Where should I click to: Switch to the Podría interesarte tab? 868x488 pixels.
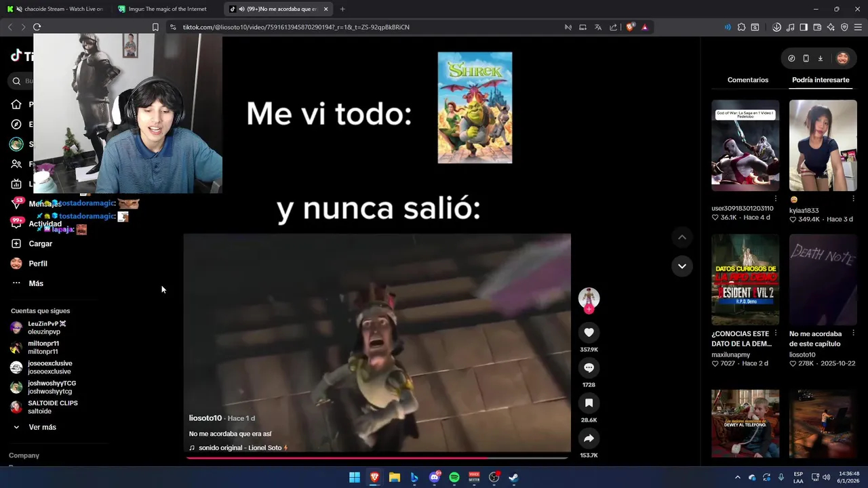[x=821, y=80]
